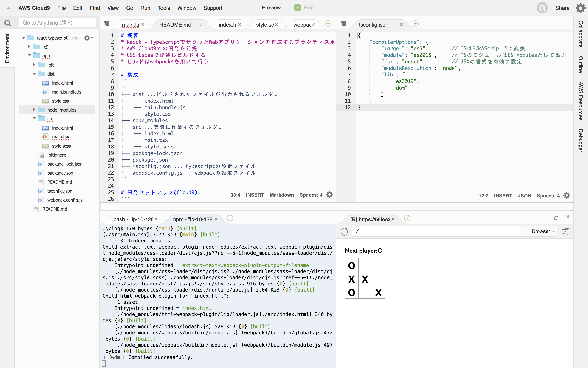Select the tsconfig.json tab
588x368 pixels.
pos(373,25)
